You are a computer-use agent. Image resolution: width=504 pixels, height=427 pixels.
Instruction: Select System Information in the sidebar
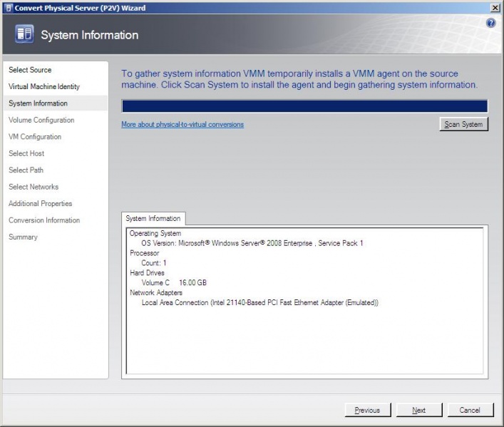38,103
